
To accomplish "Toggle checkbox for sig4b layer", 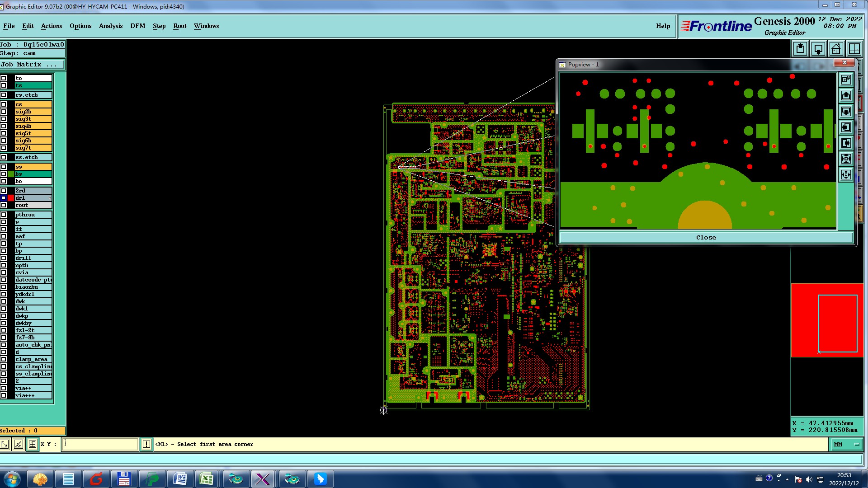I will (x=4, y=126).
